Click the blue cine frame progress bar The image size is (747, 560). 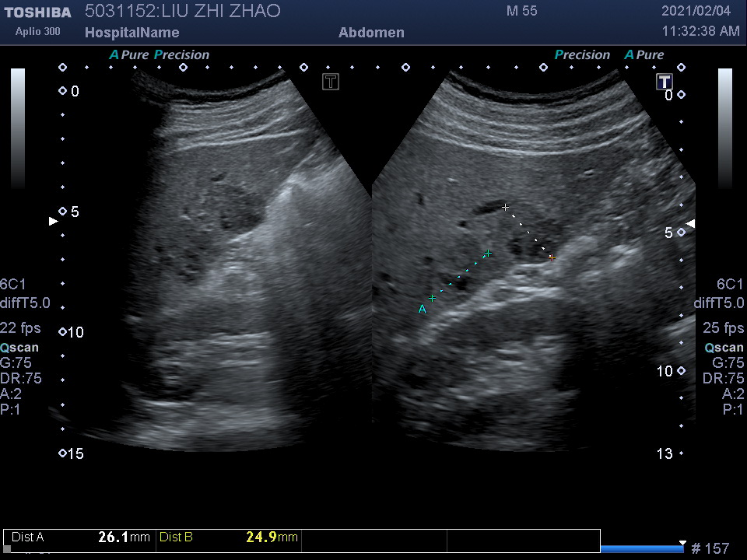click(x=642, y=549)
